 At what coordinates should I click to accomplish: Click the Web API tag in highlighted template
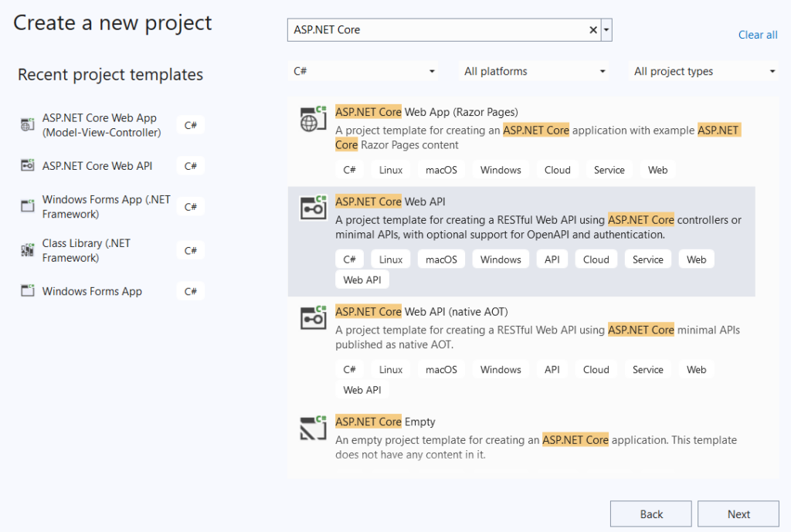(x=362, y=280)
